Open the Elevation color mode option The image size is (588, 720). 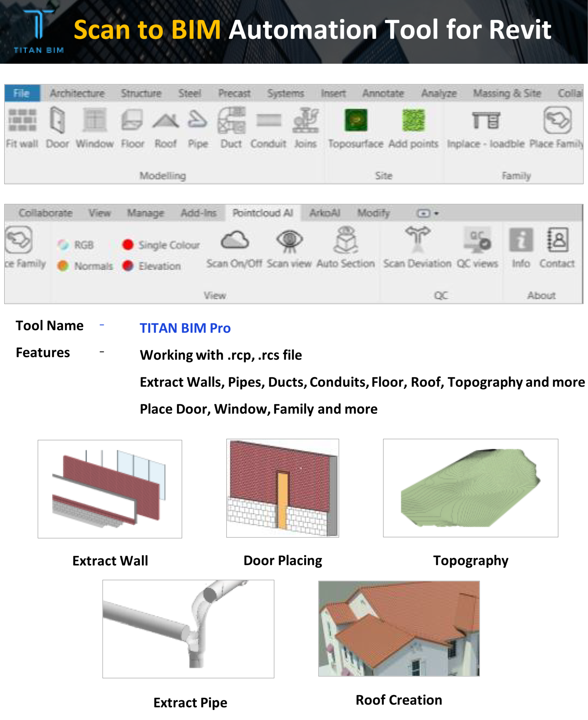click(150, 266)
